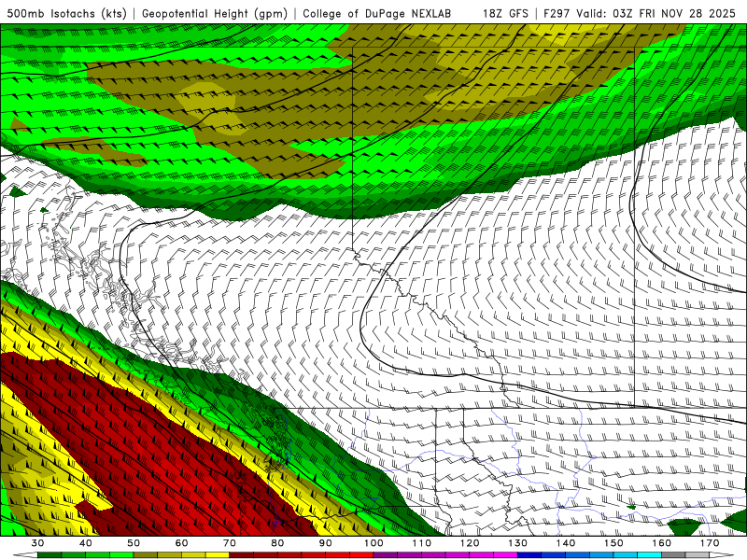Image resolution: width=747 pixels, height=560 pixels.
Task: Click the legend value 130
Action: (518, 543)
